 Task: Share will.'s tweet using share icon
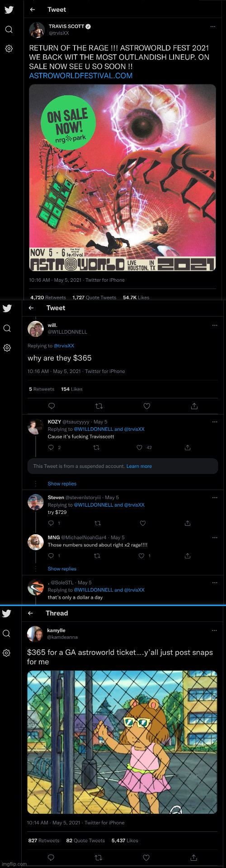[x=194, y=406]
